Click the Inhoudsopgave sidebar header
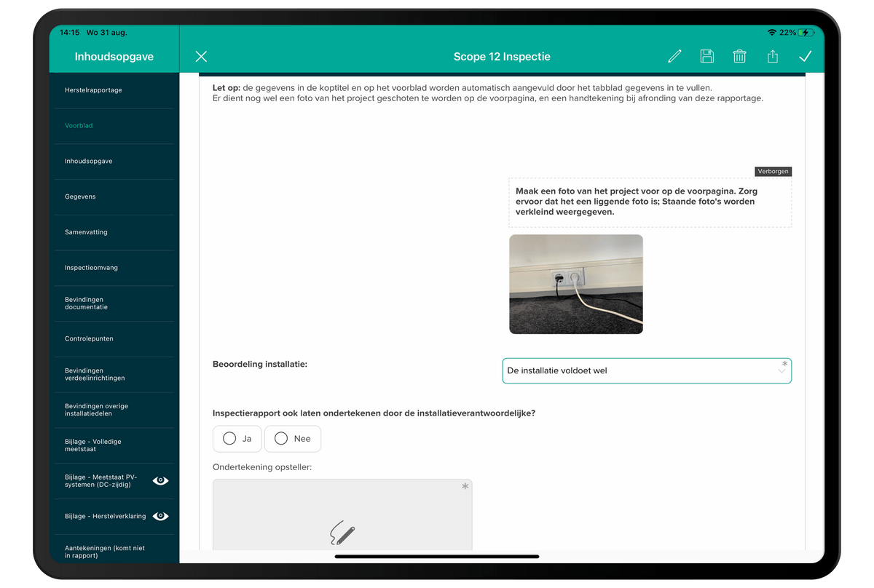 (x=114, y=57)
